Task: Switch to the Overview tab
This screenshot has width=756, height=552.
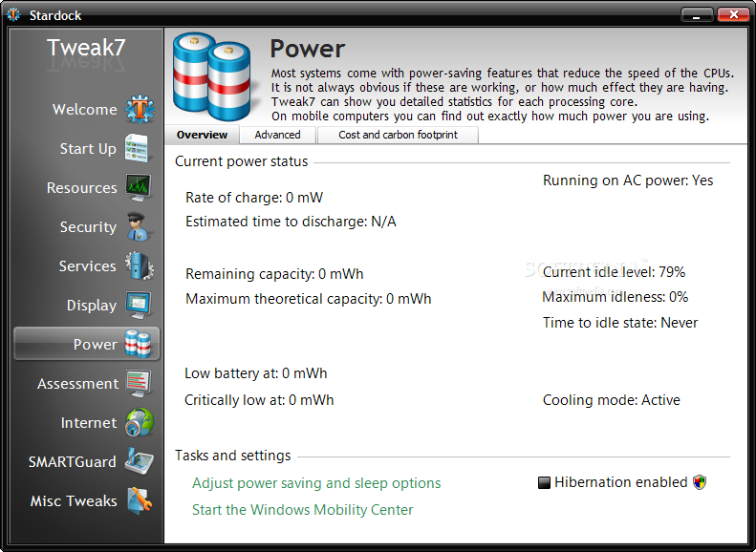Action: coord(202,135)
